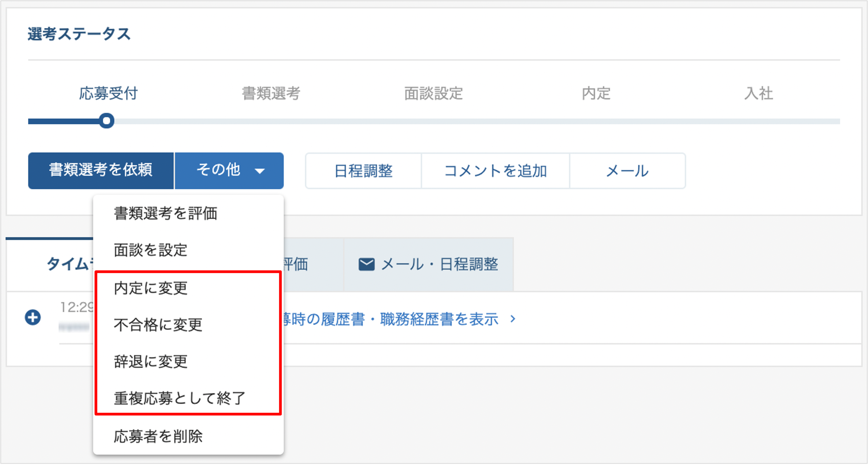Click コメントを追加 button
The image size is (868, 465).
(495, 171)
